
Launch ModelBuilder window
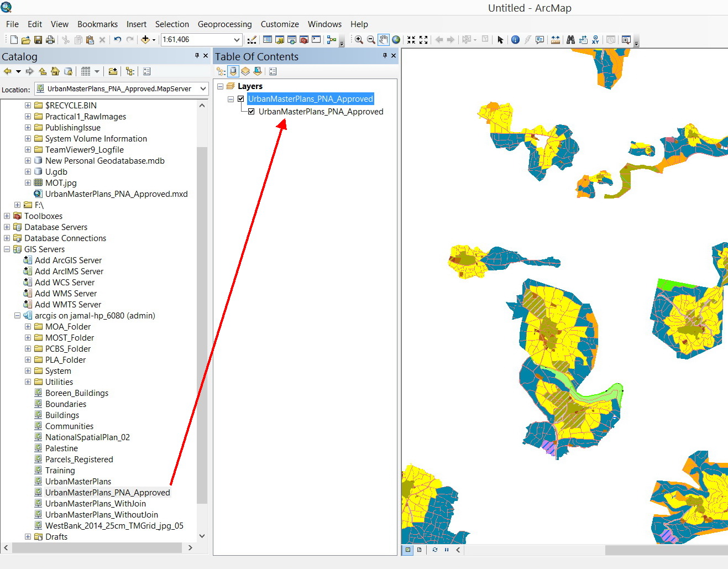coord(332,40)
